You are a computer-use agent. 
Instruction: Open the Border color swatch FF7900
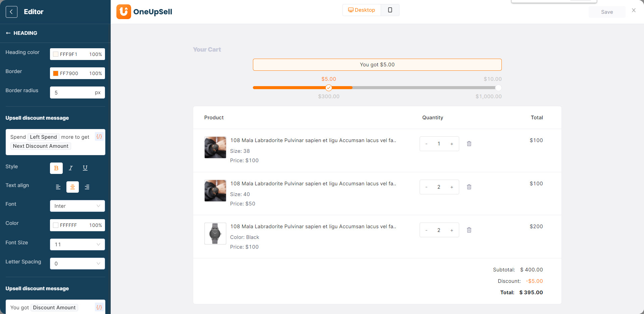tap(56, 73)
